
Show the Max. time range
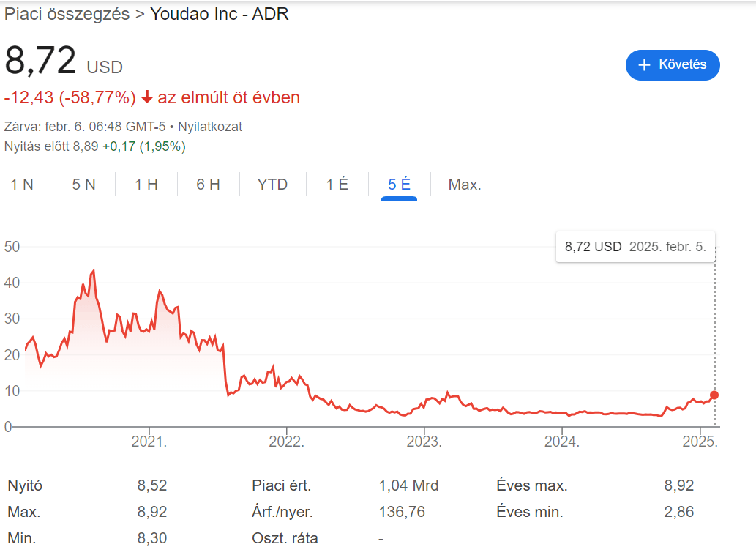(x=465, y=185)
